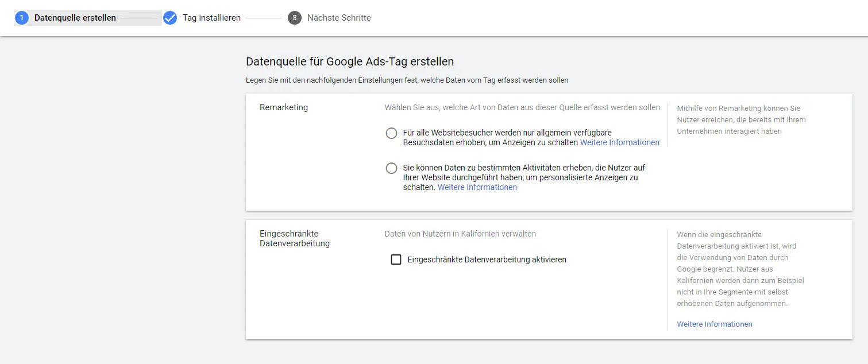The height and width of the screenshot is (364, 868).
Task: Enable 'Eingeschränkte Datenverarbeitung aktivieren' checkbox
Action: click(x=396, y=260)
